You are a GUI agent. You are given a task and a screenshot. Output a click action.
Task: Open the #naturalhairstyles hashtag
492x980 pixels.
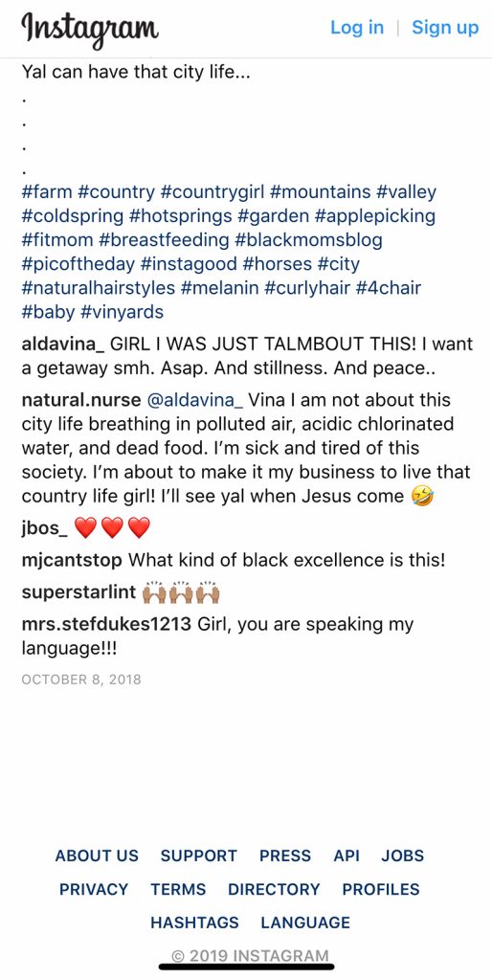click(x=98, y=287)
